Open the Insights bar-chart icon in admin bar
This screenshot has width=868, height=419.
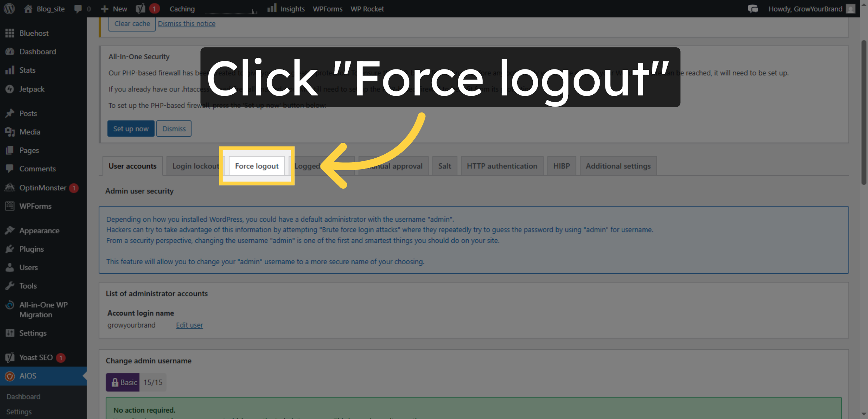coord(272,8)
